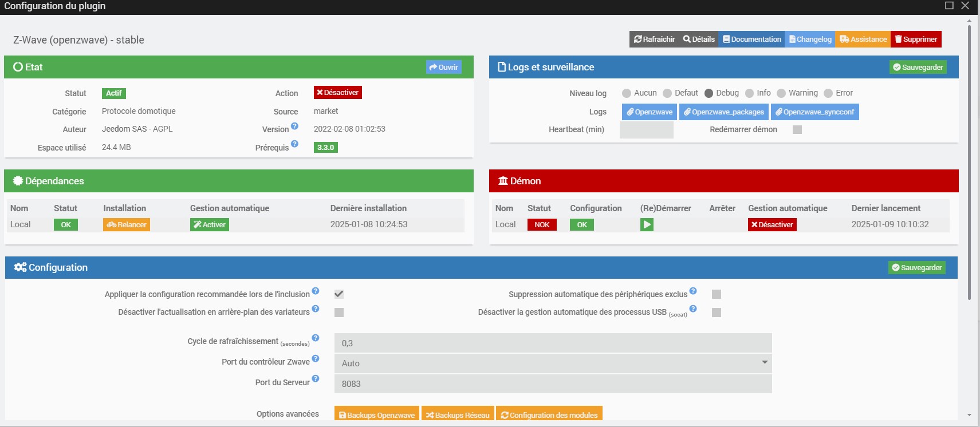
Task: Open plugin Détails
Action: coord(699,39)
